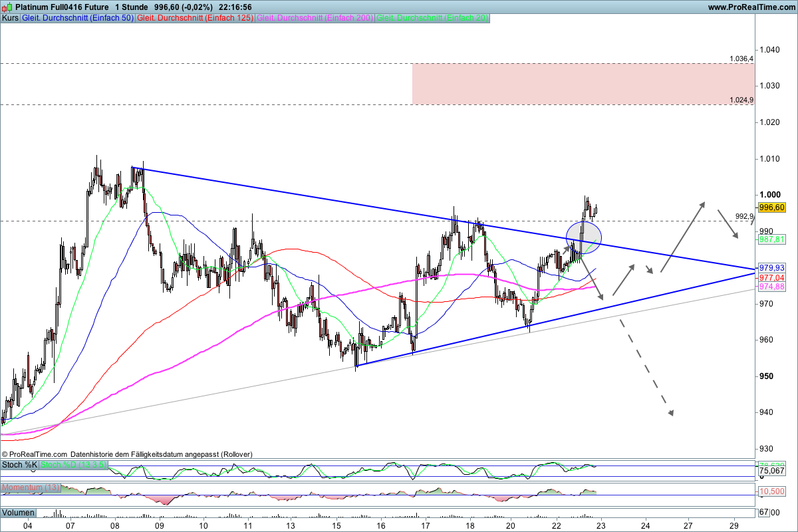Select Gleit. Durchschnitt (Einfach 125) legend
This screenshot has height=532, width=798.
coord(195,19)
